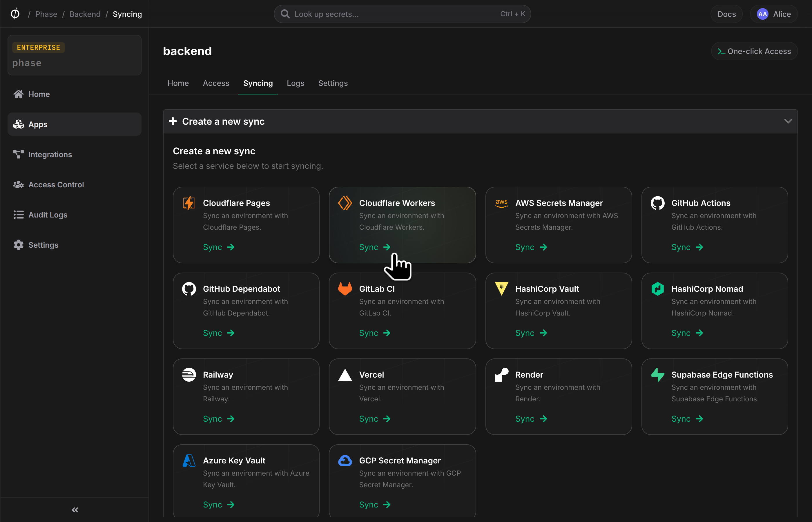Click the GitLab CI fox icon
This screenshot has width=812, height=522.
[345, 289]
